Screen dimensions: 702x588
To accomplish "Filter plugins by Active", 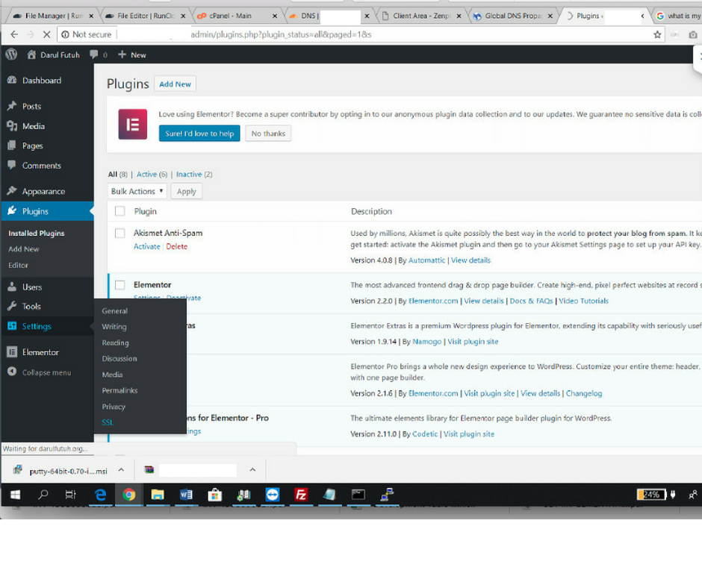I will pos(147,174).
